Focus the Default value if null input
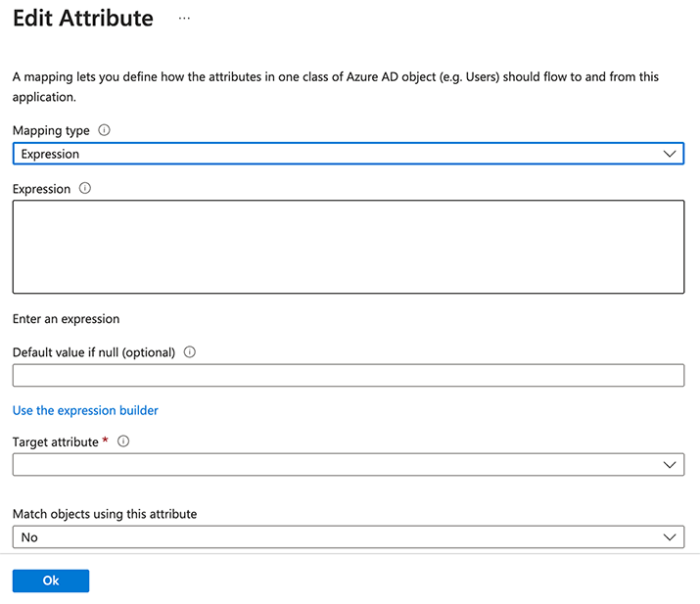The image size is (700, 604). 348,376
